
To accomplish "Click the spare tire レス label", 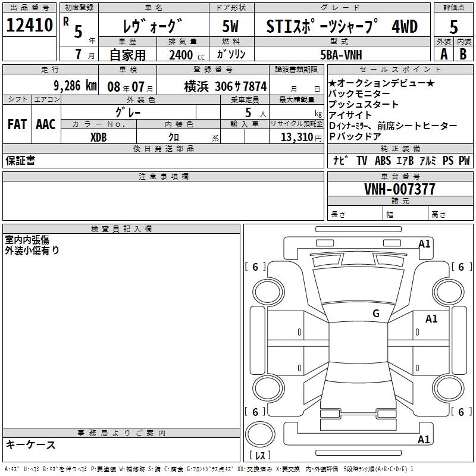I will pos(260,455).
